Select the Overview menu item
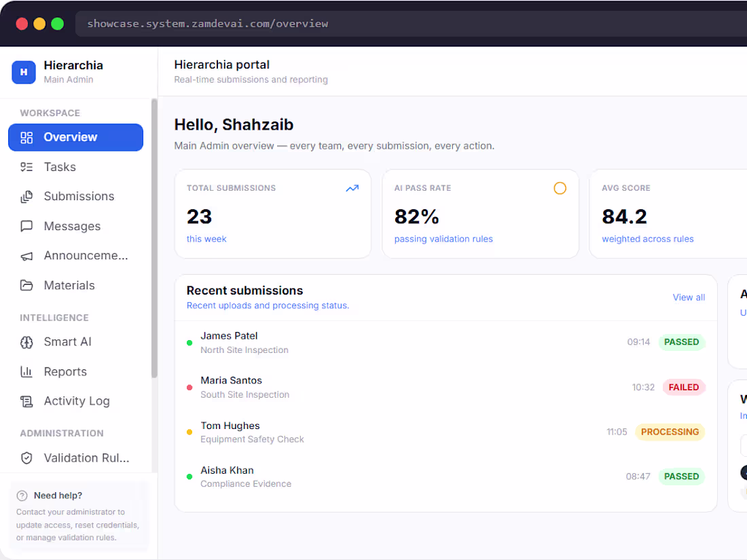Image resolution: width=747 pixels, height=560 pixels. [x=76, y=137]
